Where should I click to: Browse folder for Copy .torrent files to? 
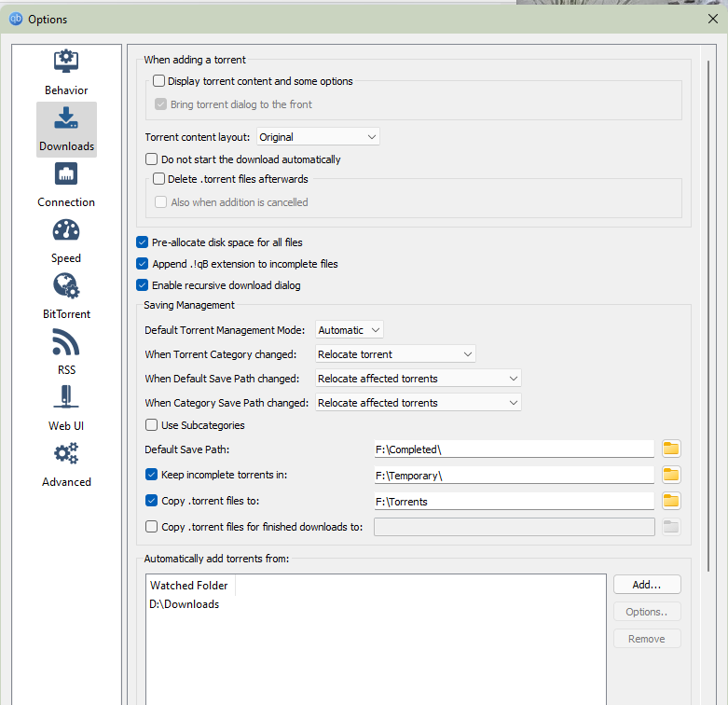click(x=671, y=501)
